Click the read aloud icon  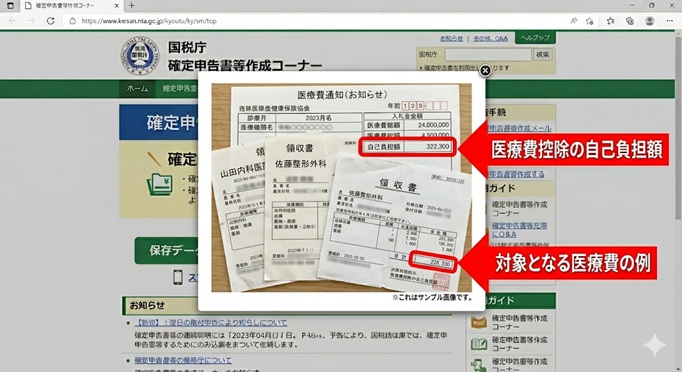point(574,21)
